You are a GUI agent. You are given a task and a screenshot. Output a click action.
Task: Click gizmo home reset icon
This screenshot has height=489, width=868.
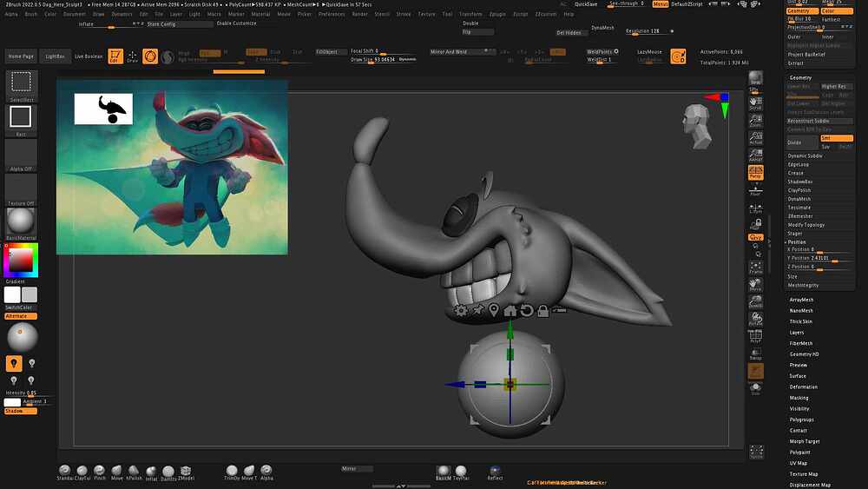[510, 311]
